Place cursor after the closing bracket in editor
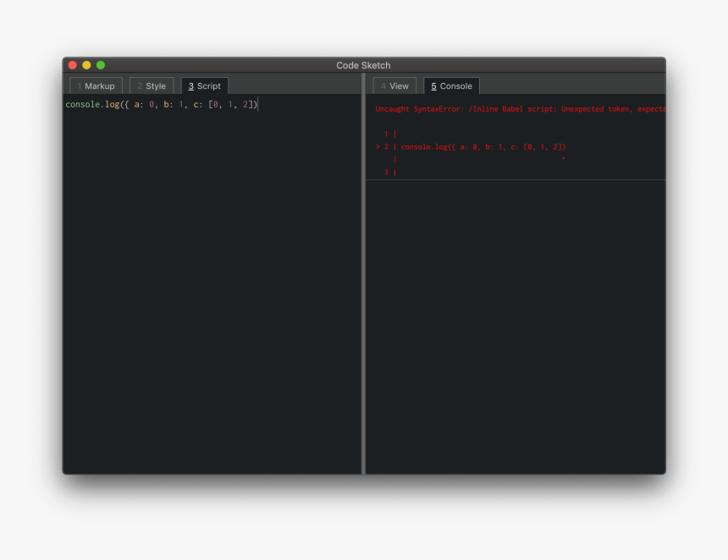The height and width of the screenshot is (560, 728). click(257, 104)
